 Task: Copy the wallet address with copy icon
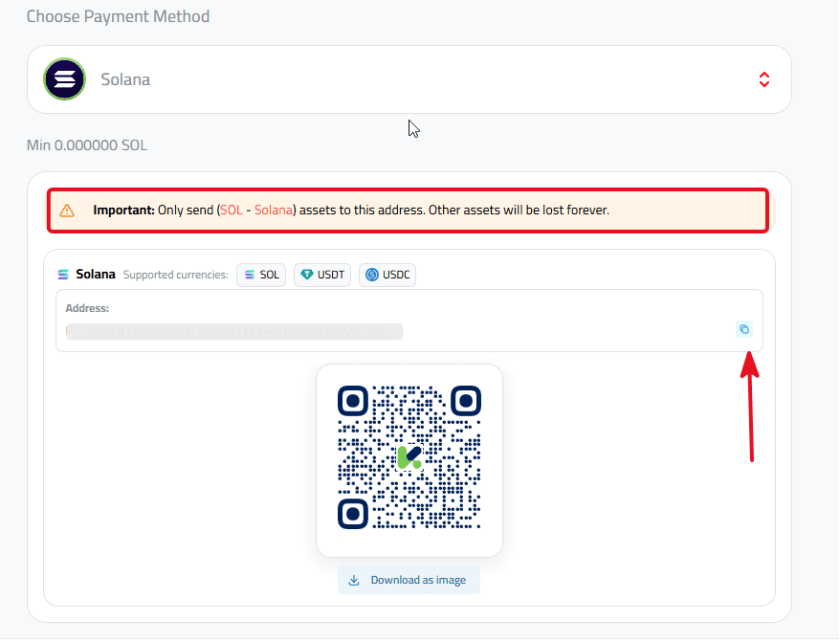point(744,329)
